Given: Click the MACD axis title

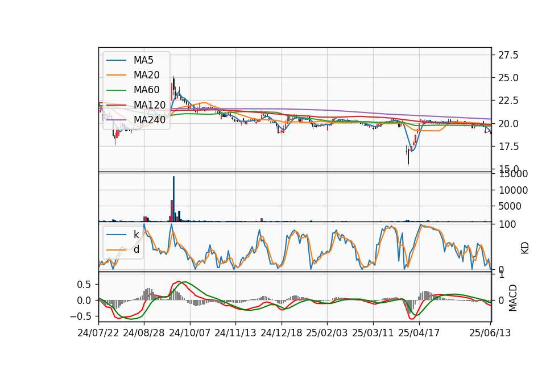Looking at the screenshot, I should coord(512,298).
